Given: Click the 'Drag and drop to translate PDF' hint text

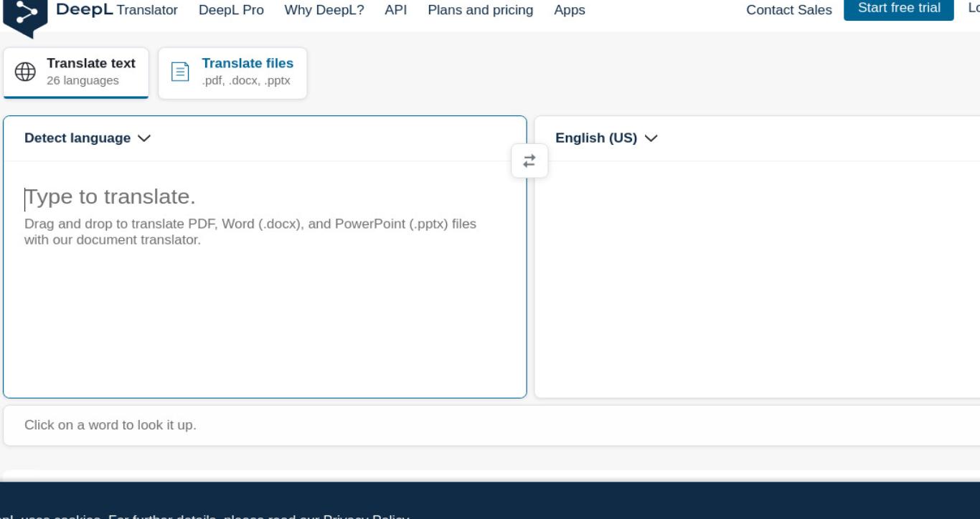Looking at the screenshot, I should [250, 232].
